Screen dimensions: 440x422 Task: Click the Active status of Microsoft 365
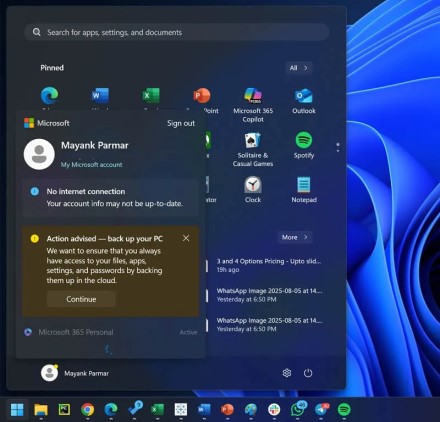pos(188,332)
